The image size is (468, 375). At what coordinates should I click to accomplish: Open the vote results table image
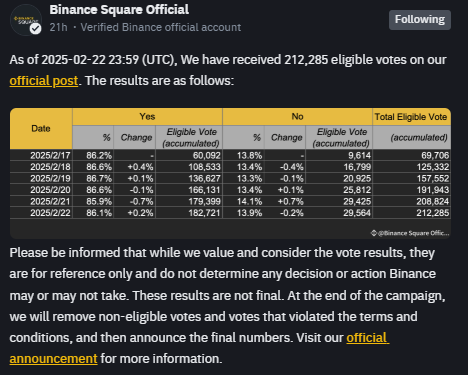point(230,173)
